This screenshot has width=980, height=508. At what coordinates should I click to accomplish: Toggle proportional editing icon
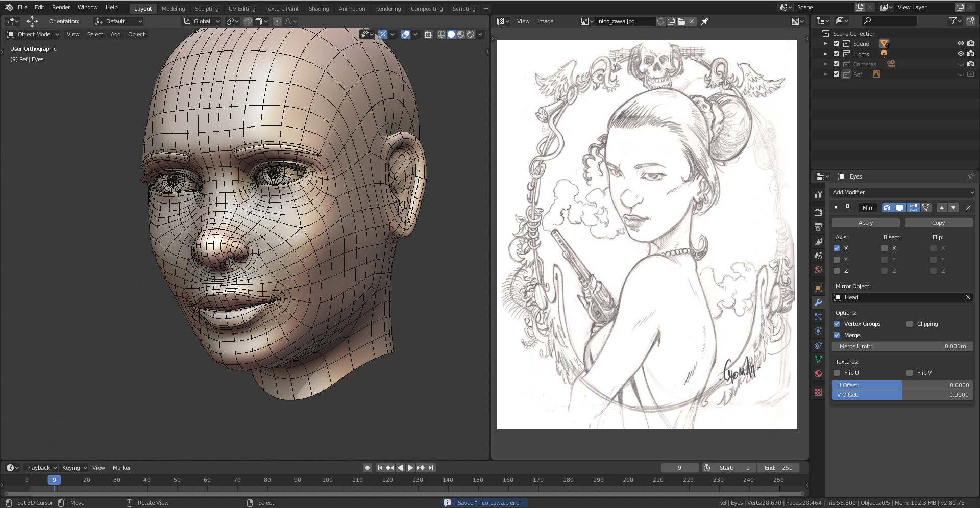point(277,21)
